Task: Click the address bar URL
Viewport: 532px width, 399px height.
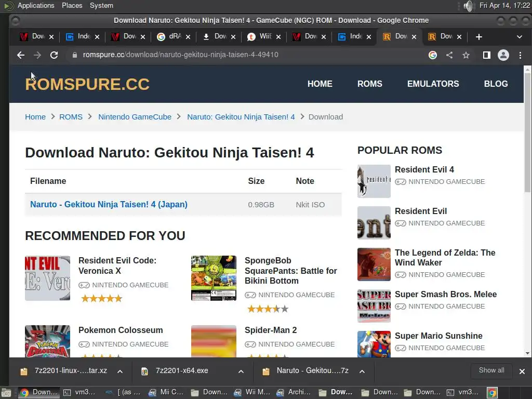Action: [180, 55]
